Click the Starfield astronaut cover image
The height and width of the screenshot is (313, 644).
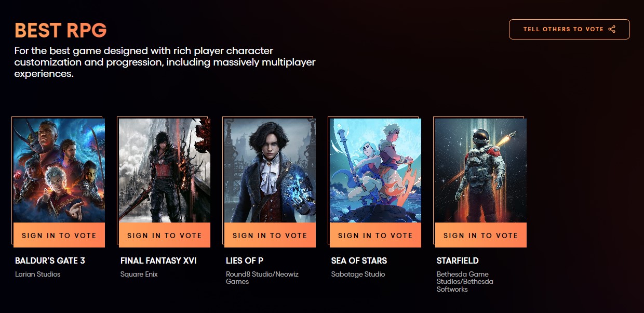(481, 171)
